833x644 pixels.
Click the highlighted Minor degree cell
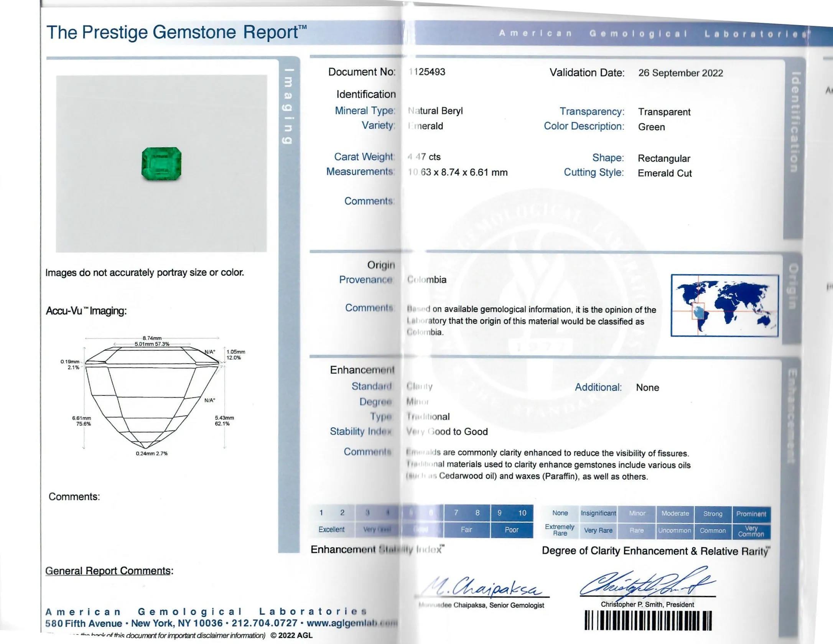(x=637, y=514)
